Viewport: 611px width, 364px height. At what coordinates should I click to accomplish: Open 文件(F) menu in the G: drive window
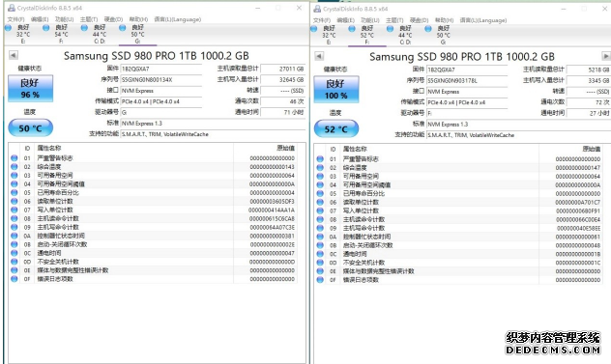[x=15, y=19]
